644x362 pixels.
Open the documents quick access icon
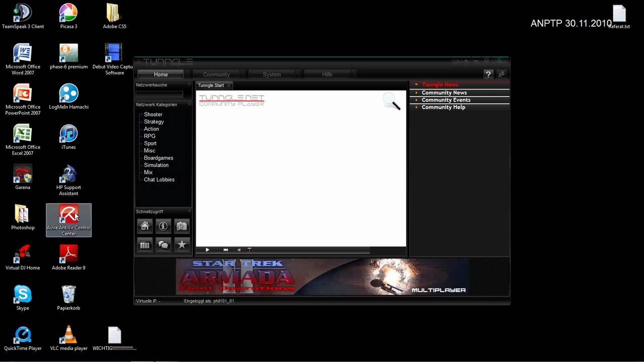[x=182, y=226]
